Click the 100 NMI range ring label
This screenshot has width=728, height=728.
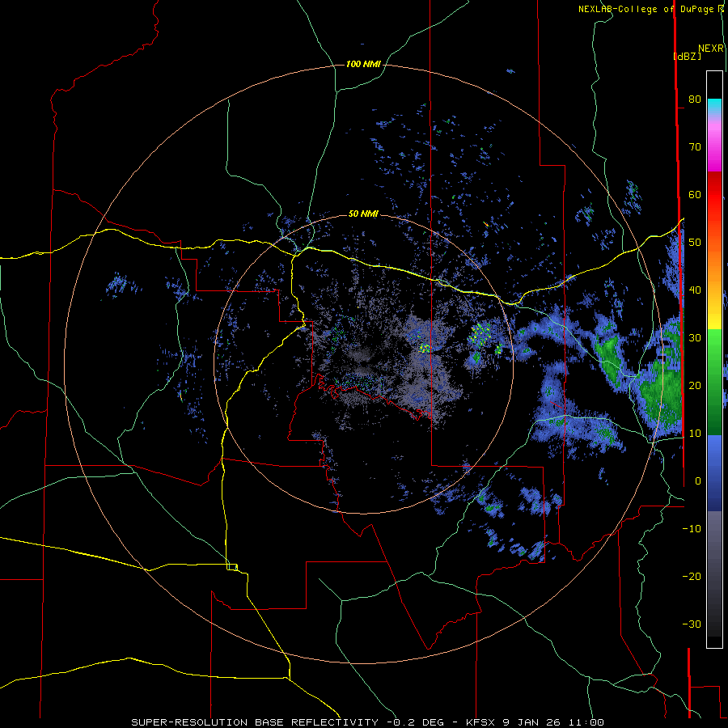tap(363, 64)
